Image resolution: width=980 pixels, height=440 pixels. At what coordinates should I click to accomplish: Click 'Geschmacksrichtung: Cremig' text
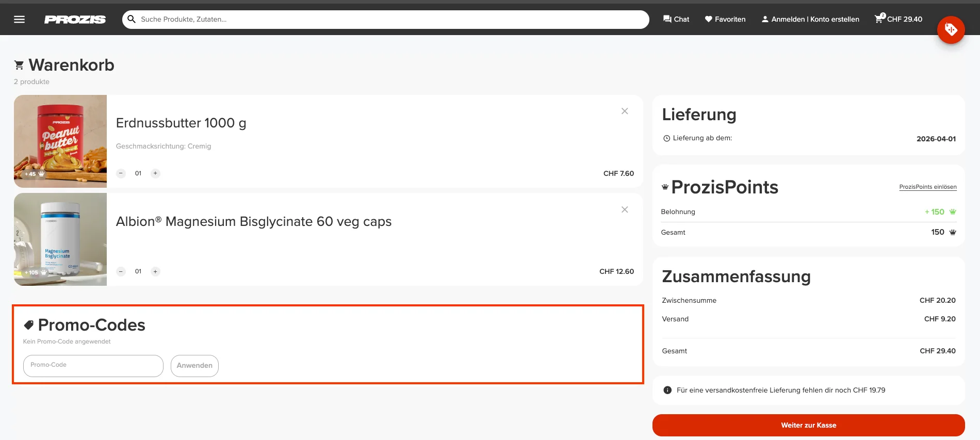click(164, 146)
